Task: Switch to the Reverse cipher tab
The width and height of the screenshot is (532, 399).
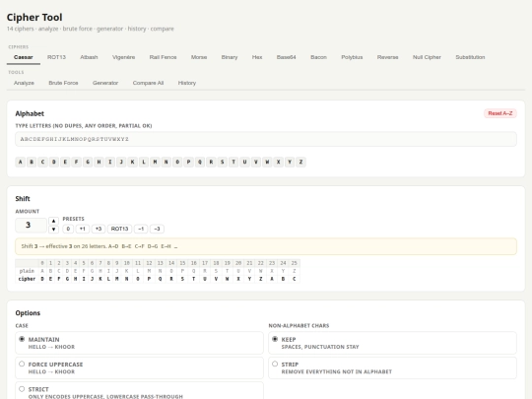Action: tap(387, 57)
